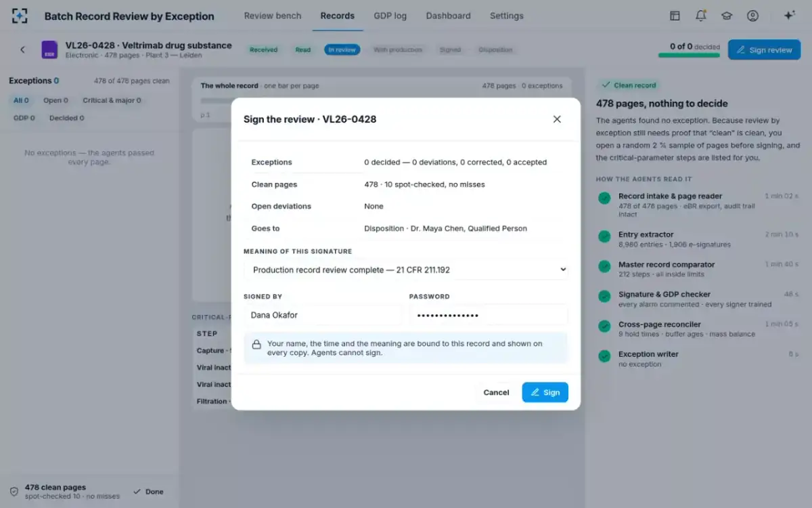Click Cancel in the sign dialog

coord(496,392)
